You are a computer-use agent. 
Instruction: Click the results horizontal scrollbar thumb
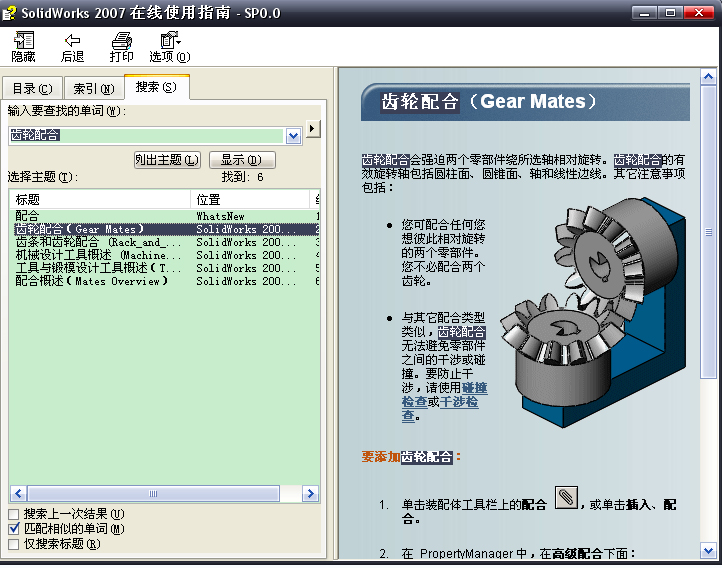(153, 493)
